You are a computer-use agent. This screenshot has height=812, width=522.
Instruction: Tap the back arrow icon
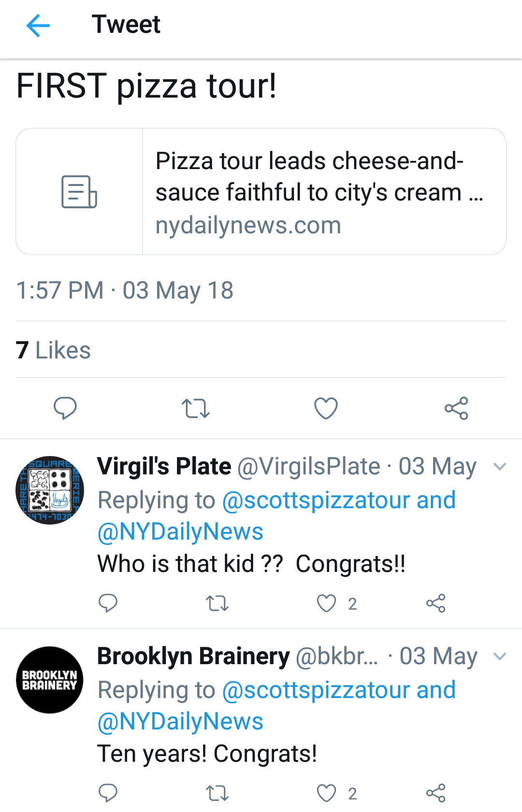tap(38, 25)
